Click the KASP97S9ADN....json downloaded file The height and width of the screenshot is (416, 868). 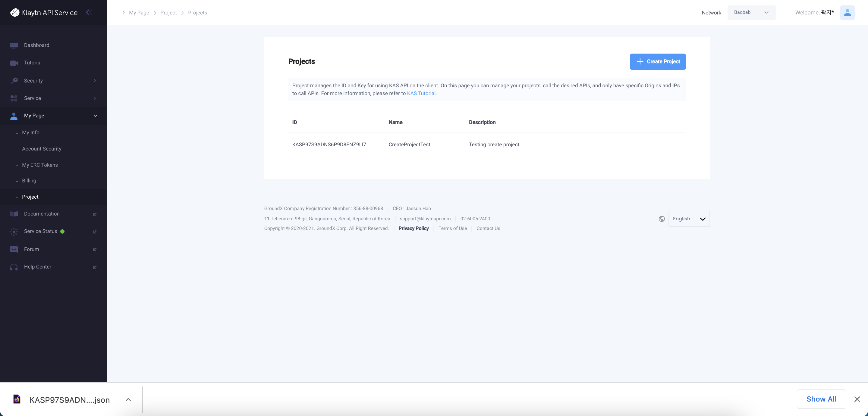click(x=70, y=399)
